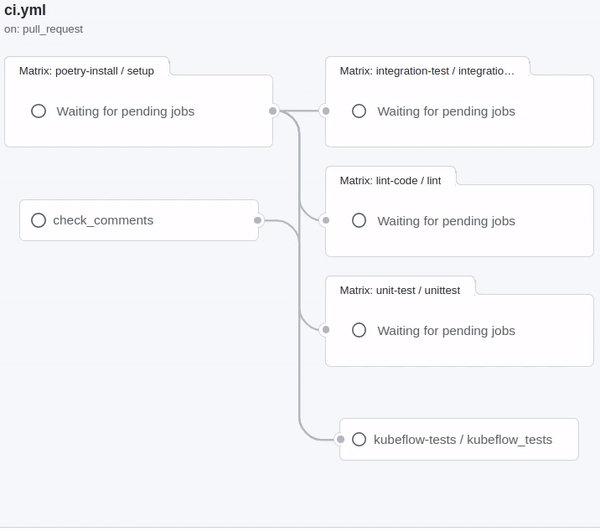
Task: Select the "Matrix: unit-test / unittest" tab
Action: pos(399,290)
